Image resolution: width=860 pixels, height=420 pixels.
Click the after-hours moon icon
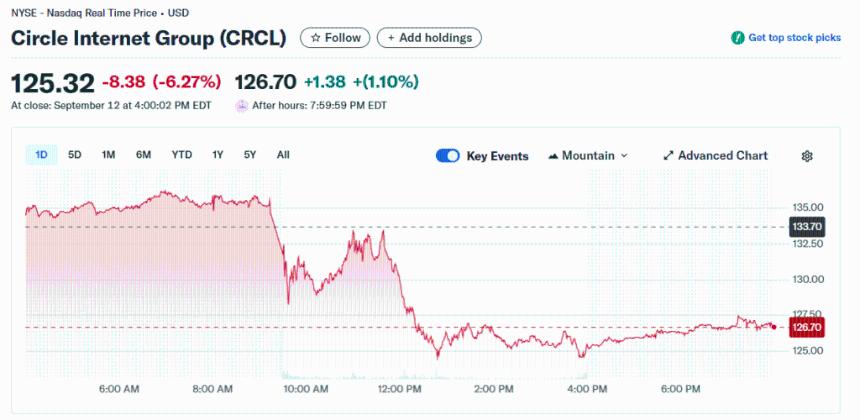(241, 105)
